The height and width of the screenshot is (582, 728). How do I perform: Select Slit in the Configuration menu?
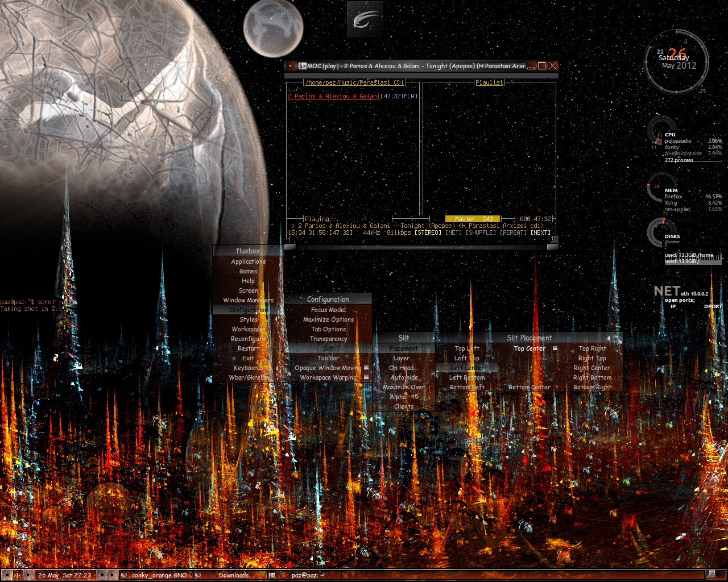coord(328,348)
